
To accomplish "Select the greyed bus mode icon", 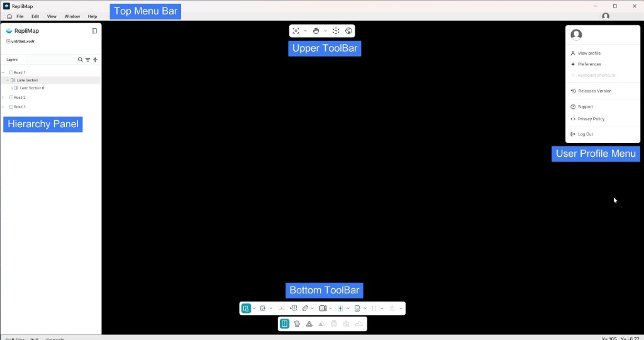I will [334, 324].
